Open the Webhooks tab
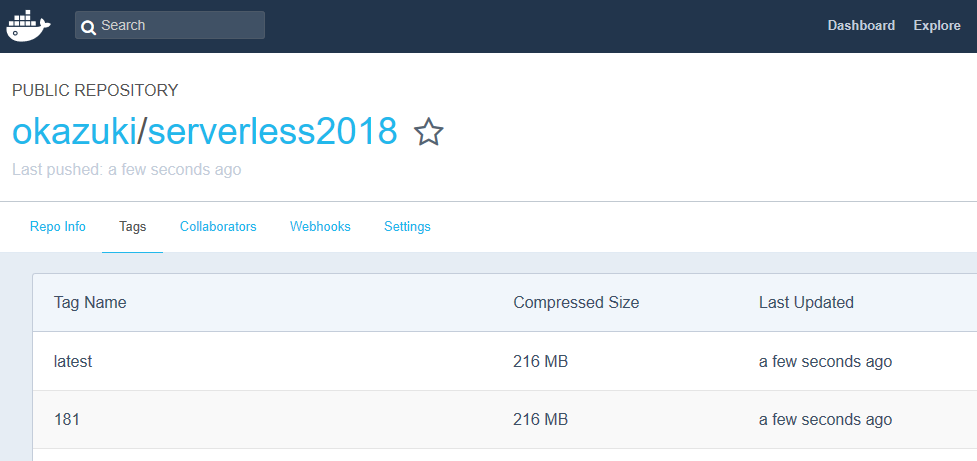The width and height of the screenshot is (977, 461). pyautogui.click(x=320, y=227)
